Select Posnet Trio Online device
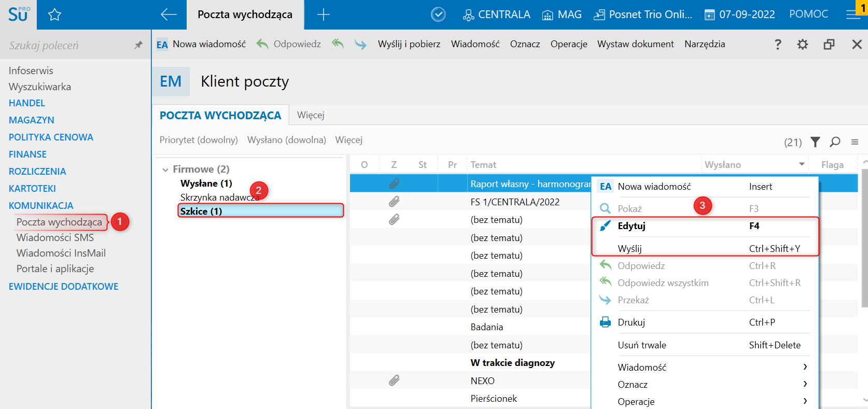 pos(643,15)
